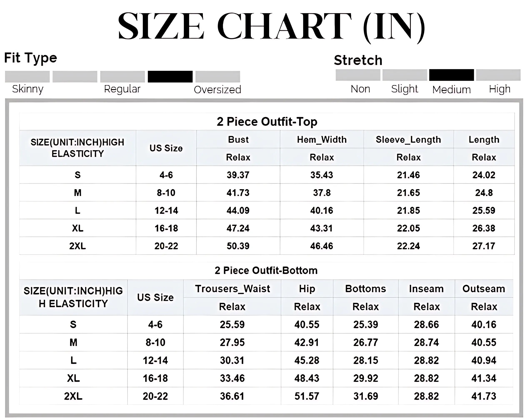Select the 39.37 bust value cell
530x420 pixels.
pos(238,175)
